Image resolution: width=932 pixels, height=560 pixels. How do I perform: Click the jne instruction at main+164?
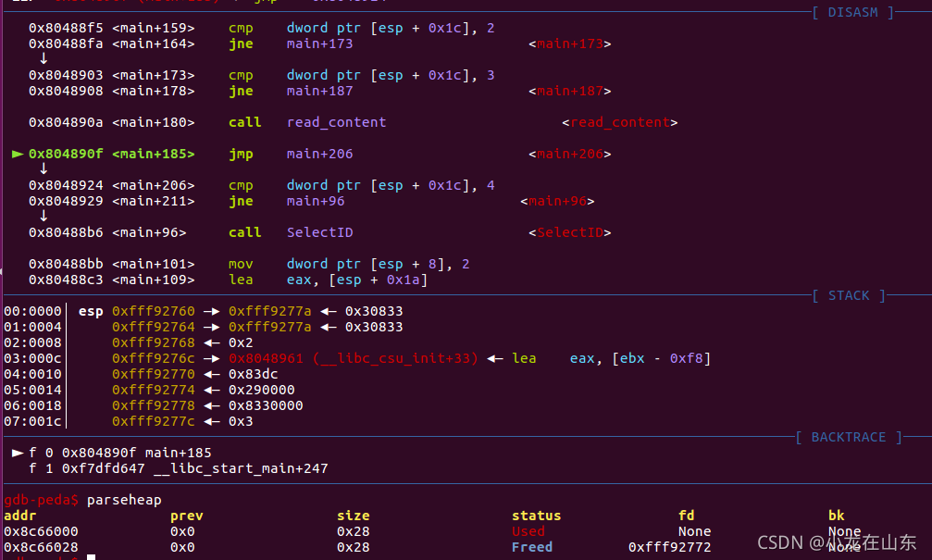[241, 44]
